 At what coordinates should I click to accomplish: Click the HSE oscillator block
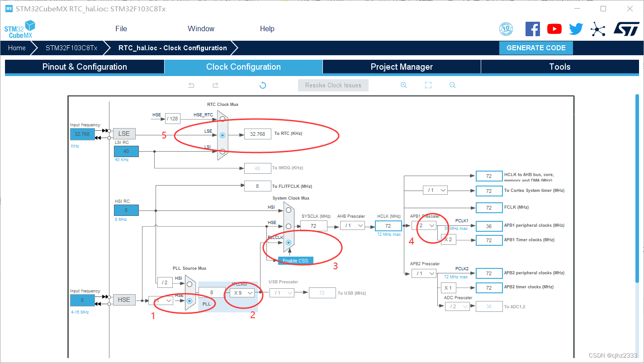pyautogui.click(x=124, y=300)
